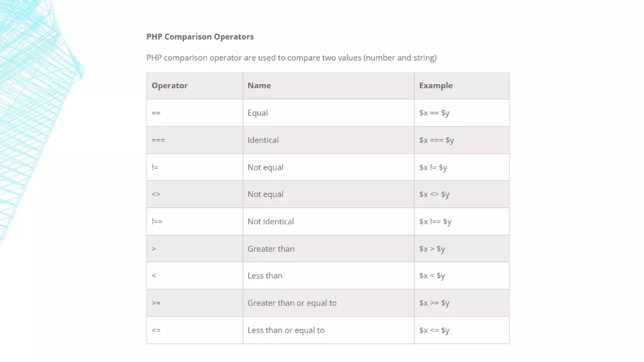The image size is (644, 362).
Task: Click the <> operator cell
Action: [x=195, y=194]
